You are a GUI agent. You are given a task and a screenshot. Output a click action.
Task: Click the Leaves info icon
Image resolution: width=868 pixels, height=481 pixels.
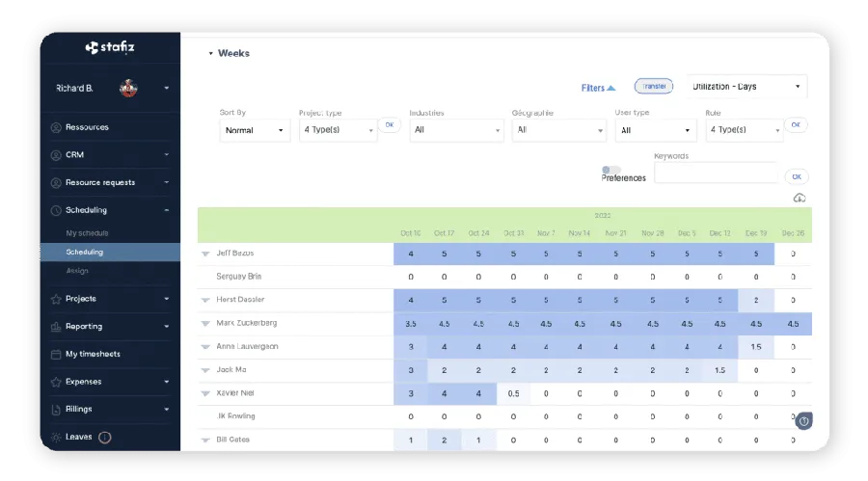click(104, 437)
